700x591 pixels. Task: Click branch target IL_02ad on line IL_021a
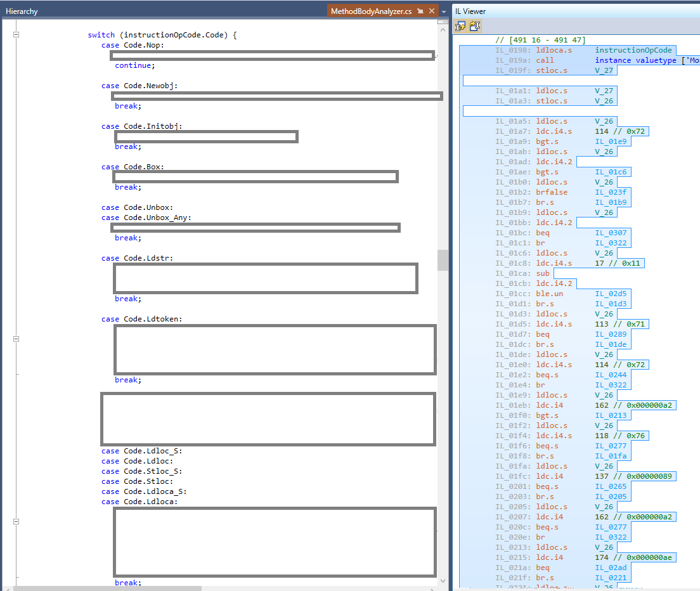[611, 568]
